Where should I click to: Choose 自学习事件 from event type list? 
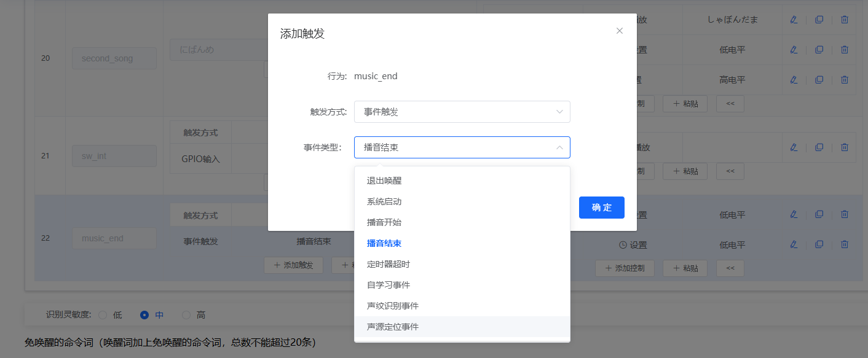click(x=462, y=285)
